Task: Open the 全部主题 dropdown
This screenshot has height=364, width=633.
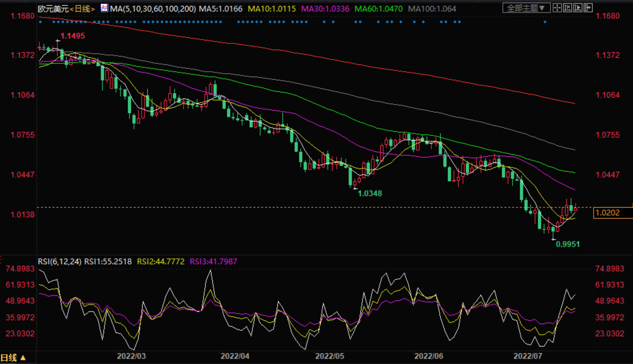Action: pyautogui.click(x=526, y=8)
